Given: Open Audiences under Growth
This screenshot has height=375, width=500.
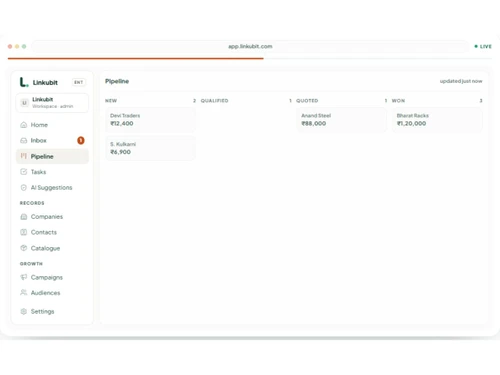Looking at the screenshot, I should (x=52, y=293).
